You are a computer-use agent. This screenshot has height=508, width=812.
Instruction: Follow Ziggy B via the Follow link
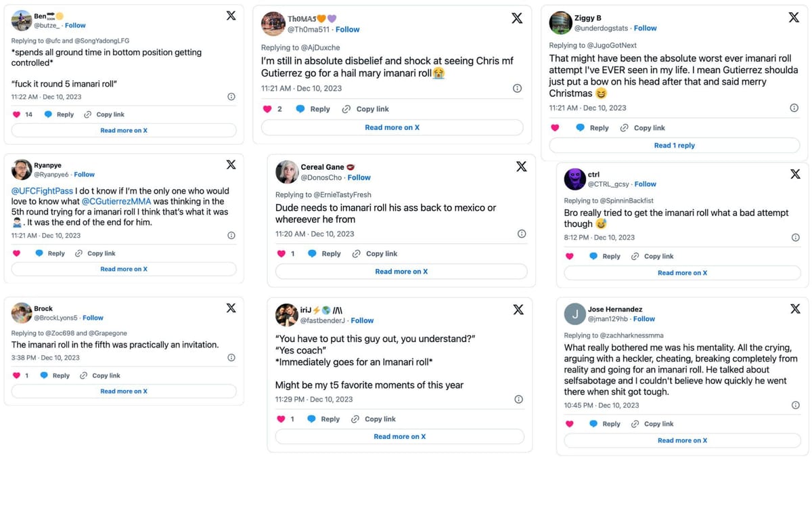[x=645, y=28]
